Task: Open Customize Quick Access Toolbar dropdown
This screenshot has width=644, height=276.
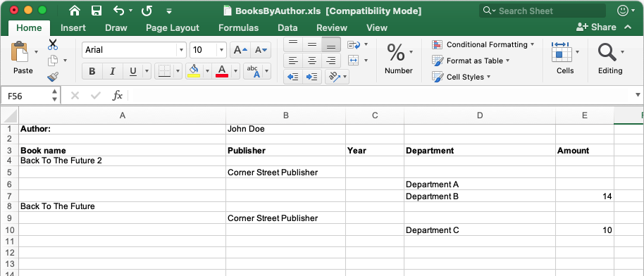Action: click(x=169, y=11)
